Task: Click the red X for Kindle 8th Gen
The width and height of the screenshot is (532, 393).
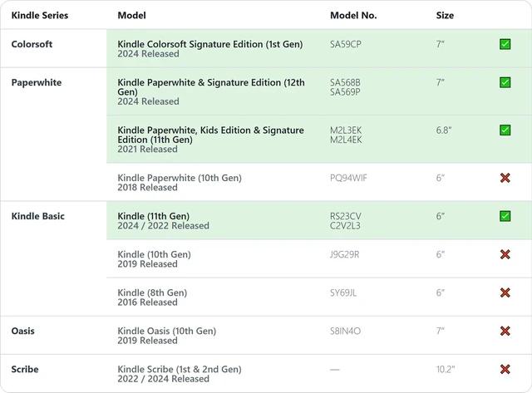Action: pyautogui.click(x=505, y=292)
